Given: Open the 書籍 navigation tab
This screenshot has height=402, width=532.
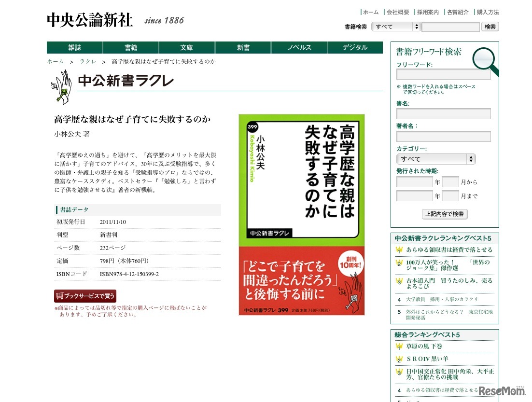Looking at the screenshot, I should 131,47.
